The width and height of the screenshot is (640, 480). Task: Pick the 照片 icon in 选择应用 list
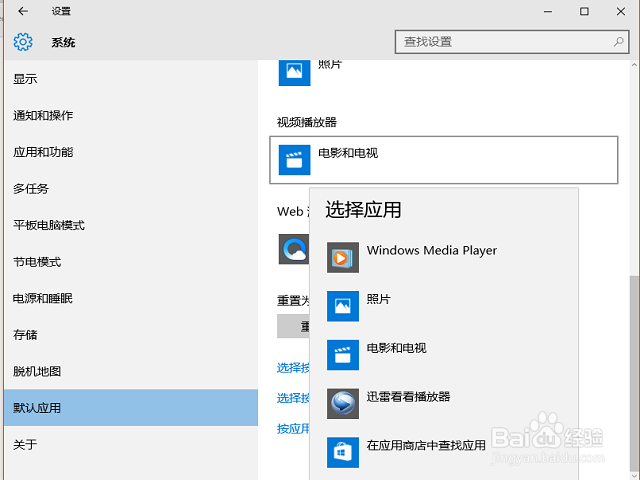pos(343,306)
